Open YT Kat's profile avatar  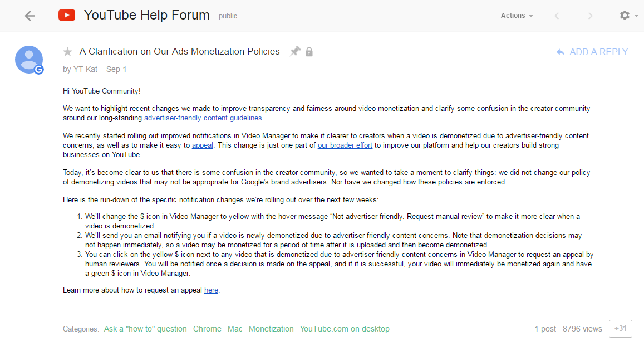click(x=29, y=60)
